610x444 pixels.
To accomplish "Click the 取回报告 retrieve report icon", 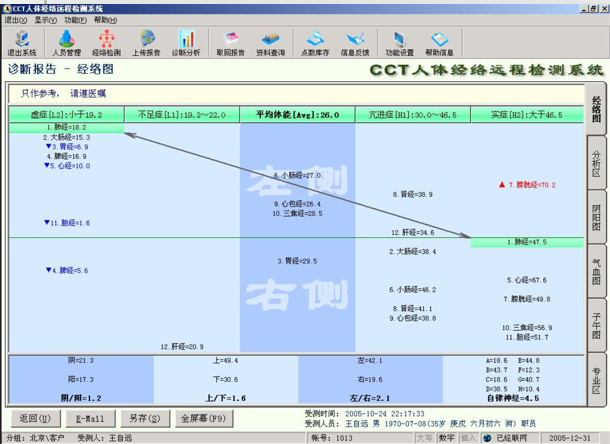I will [231, 42].
